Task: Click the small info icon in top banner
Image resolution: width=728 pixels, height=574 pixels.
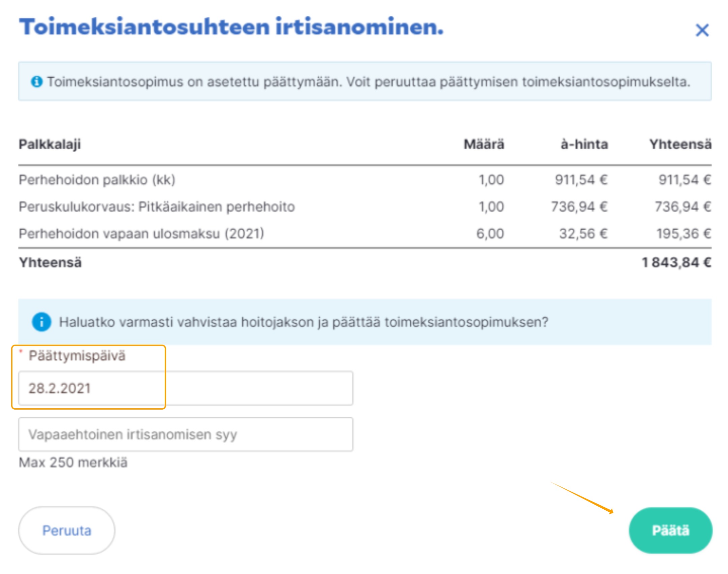Action: [x=37, y=82]
